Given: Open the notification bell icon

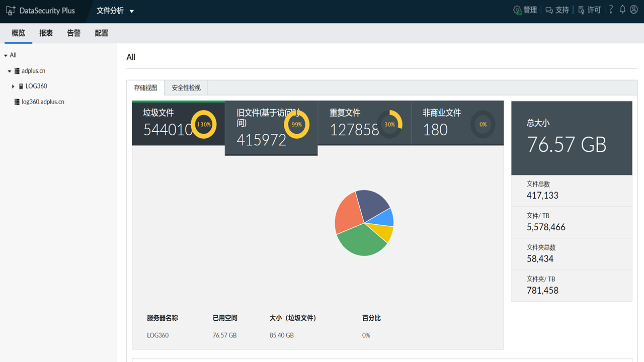Looking at the screenshot, I should [x=622, y=10].
